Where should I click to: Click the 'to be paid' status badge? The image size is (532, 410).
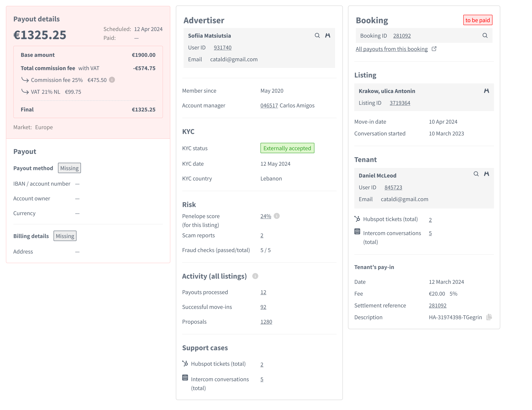tap(477, 20)
